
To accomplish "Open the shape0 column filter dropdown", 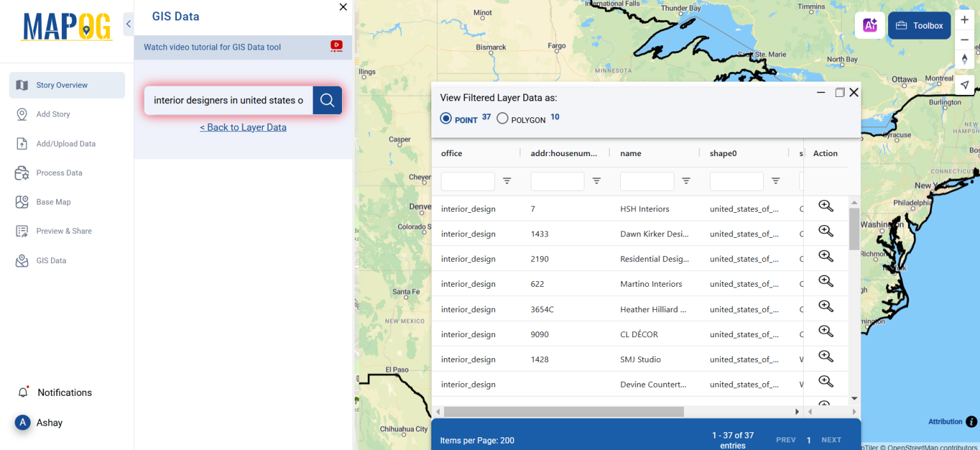I will pyautogui.click(x=776, y=181).
